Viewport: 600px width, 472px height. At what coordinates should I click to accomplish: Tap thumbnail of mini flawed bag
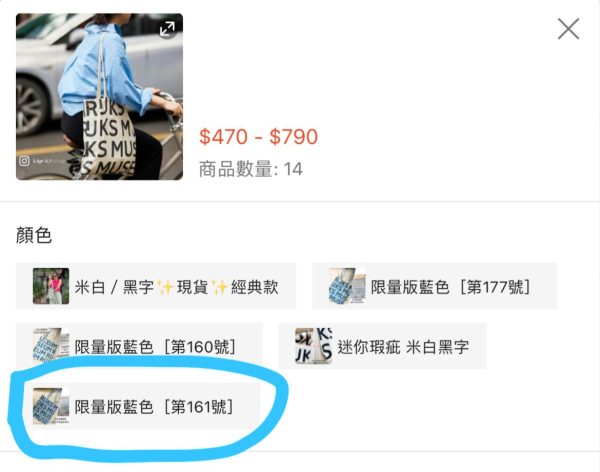(313, 346)
